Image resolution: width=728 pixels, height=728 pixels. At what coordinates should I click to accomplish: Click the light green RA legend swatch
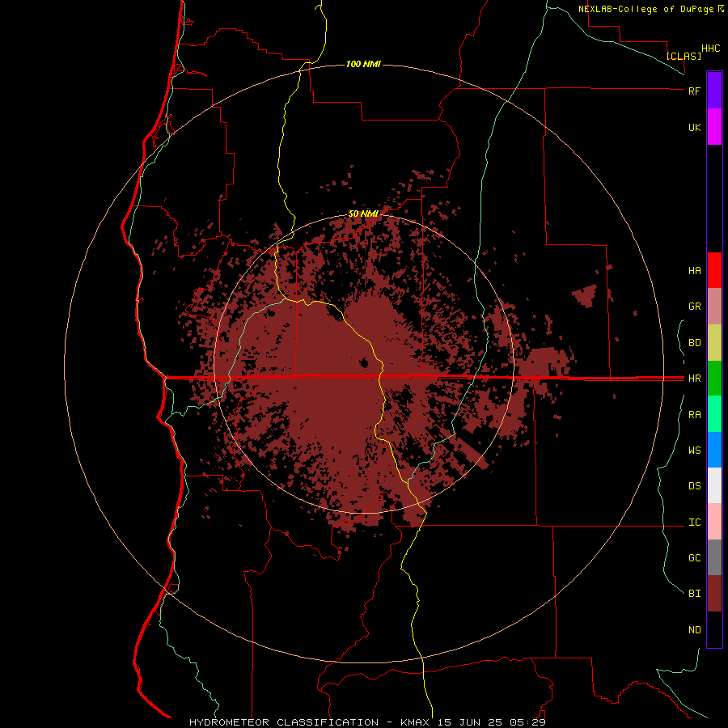pyautogui.click(x=714, y=413)
